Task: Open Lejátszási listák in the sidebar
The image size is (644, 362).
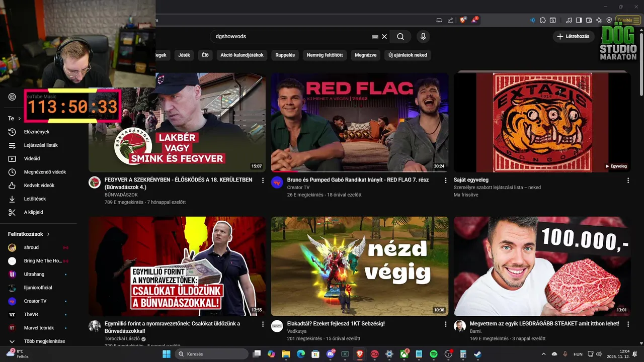Action: (x=38, y=145)
